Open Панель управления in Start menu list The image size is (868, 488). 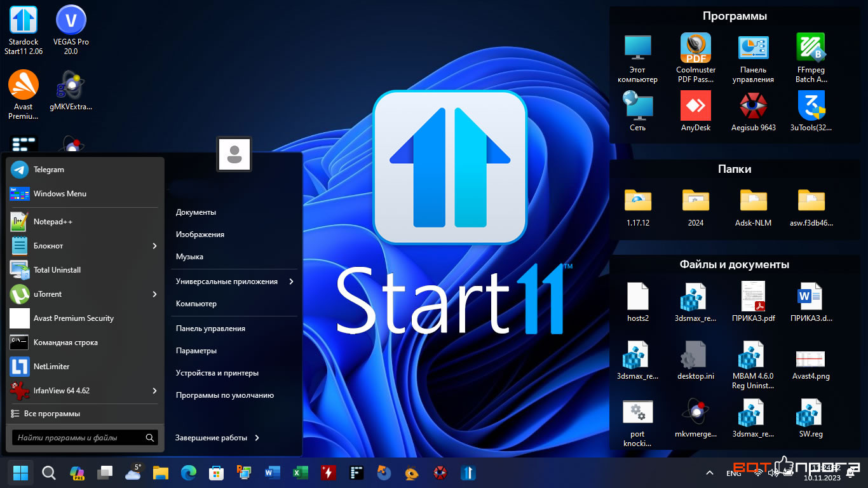(210, 329)
